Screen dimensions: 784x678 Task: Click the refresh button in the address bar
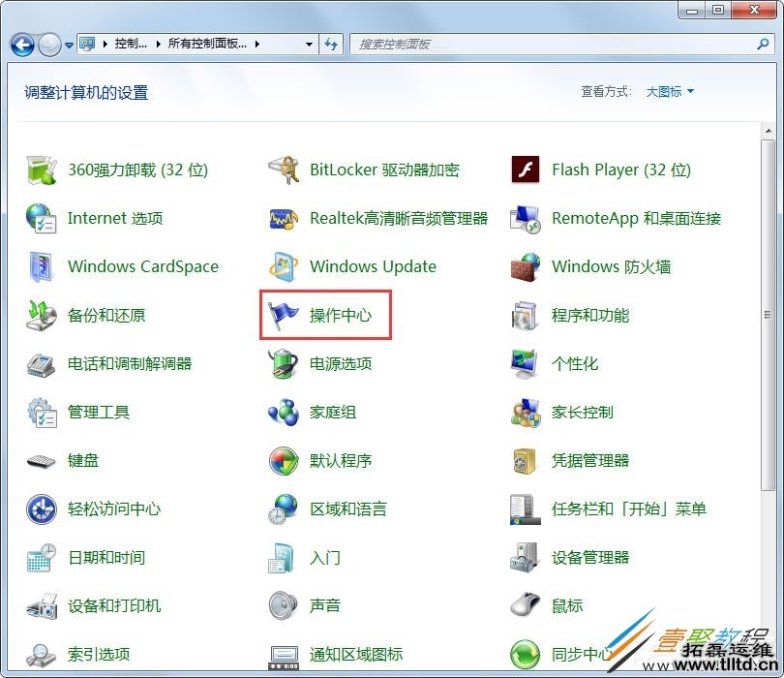tap(333, 44)
